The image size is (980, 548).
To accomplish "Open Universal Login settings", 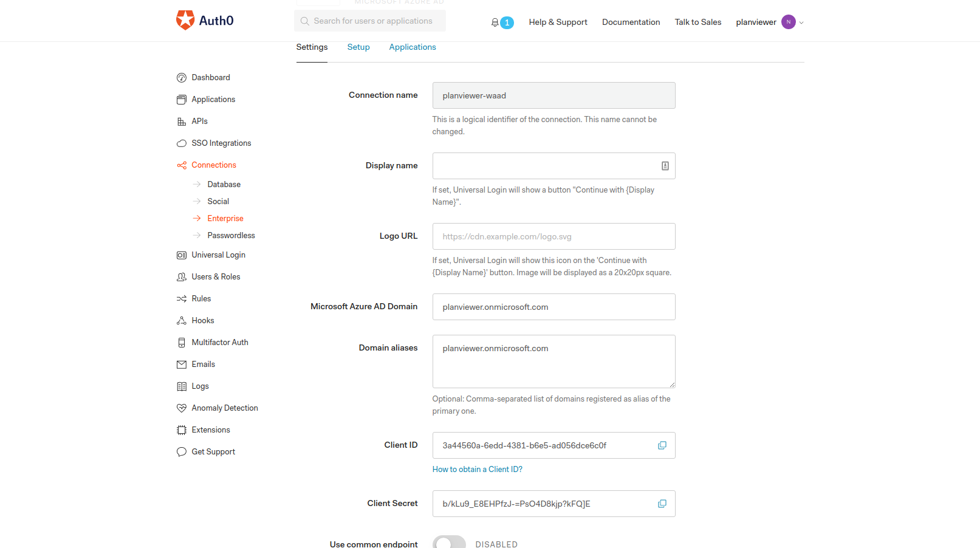I will pos(218,255).
